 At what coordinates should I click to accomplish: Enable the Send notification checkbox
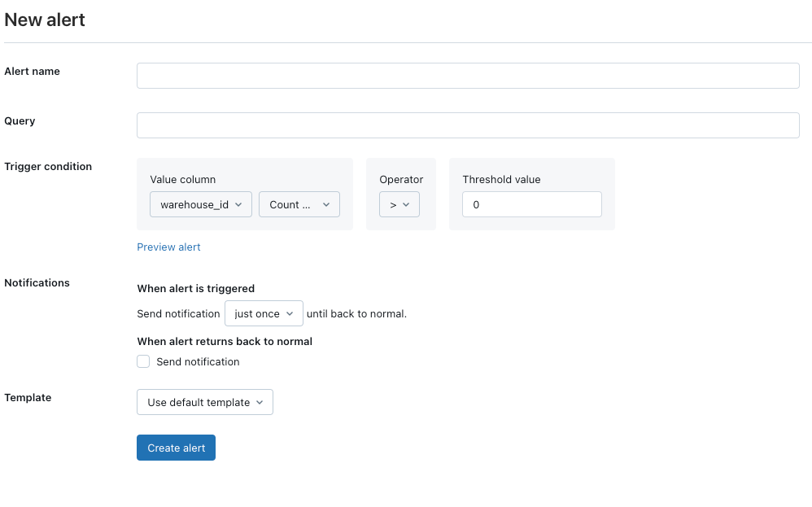(x=143, y=361)
